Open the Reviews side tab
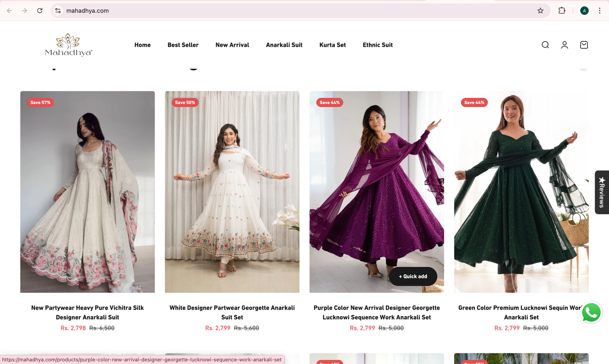This screenshot has width=609, height=364. [602, 192]
